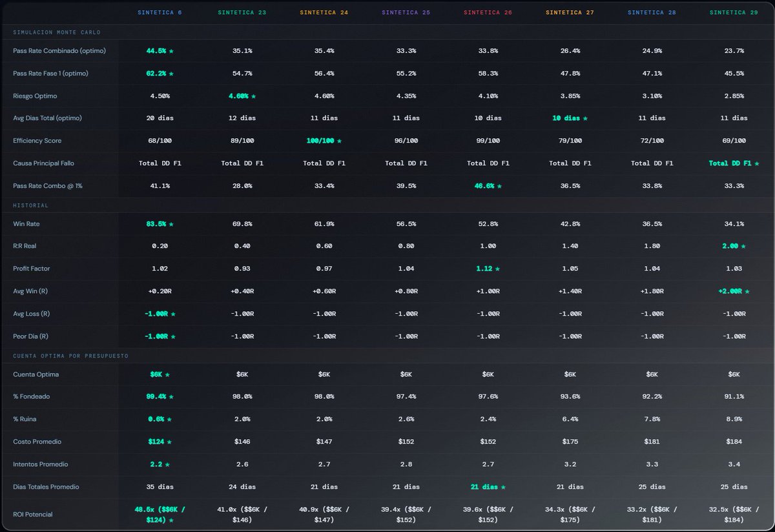
Task: Click the SINTETICA 24 column header
Action: tap(324, 12)
